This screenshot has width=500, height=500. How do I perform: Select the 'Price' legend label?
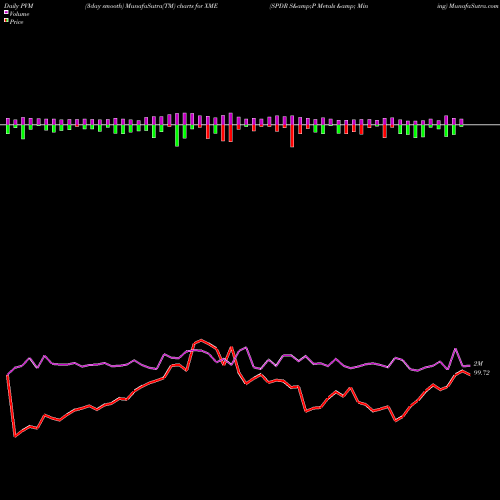pyautogui.click(x=16, y=22)
